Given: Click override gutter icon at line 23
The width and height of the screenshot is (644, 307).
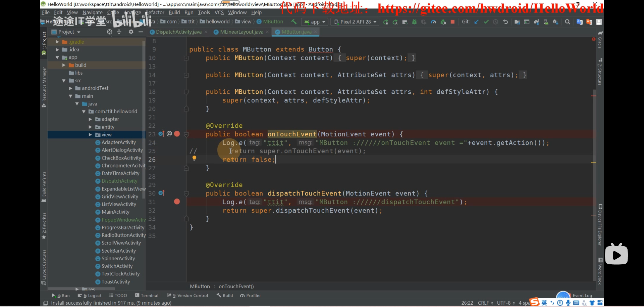Looking at the screenshot, I should (x=161, y=134).
